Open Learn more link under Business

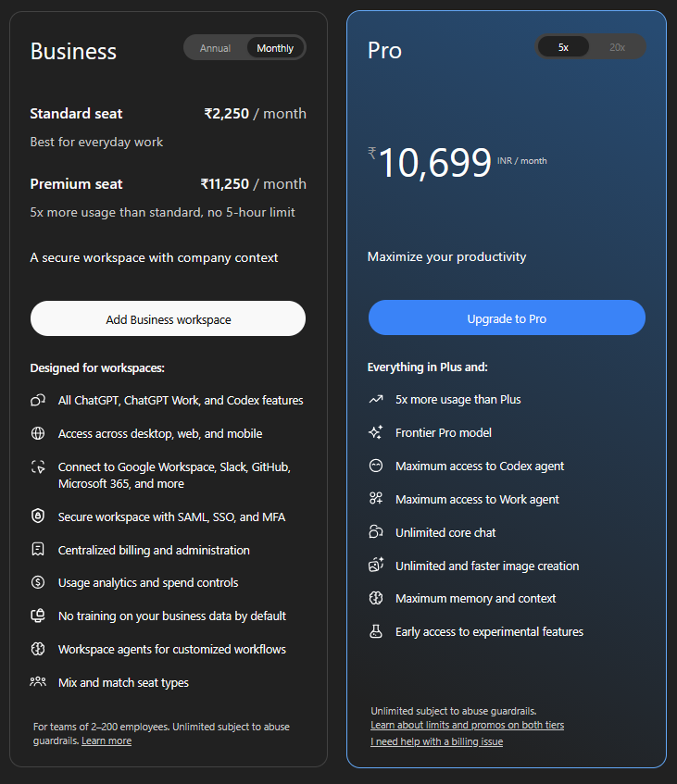107,741
